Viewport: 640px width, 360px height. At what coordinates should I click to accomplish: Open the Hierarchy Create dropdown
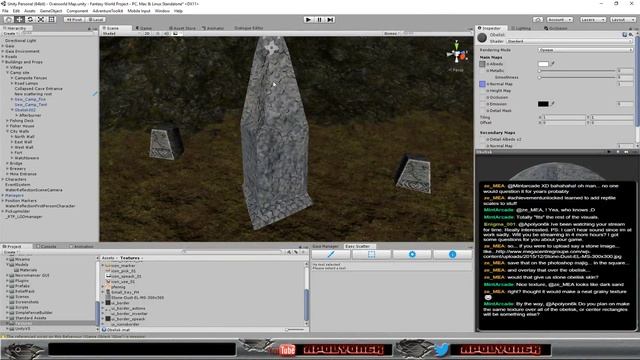pyautogui.click(x=10, y=34)
